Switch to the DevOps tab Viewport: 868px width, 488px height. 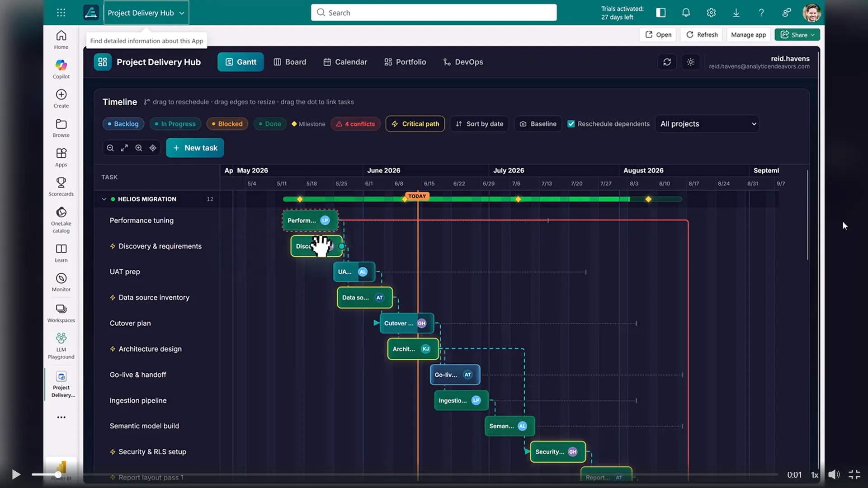tap(463, 62)
